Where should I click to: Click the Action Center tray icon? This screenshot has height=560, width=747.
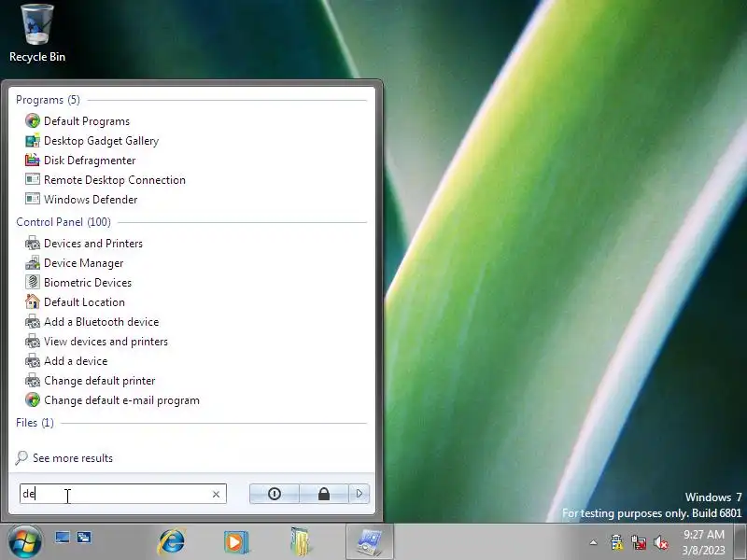pos(617,542)
